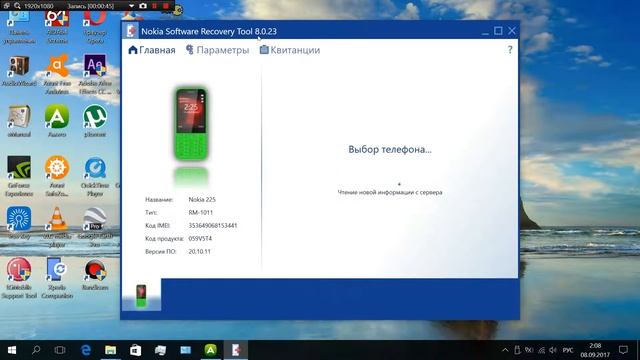Viewport: 640px width, 360px height.
Task: Click the volume speaker tray icon
Action: (553, 350)
